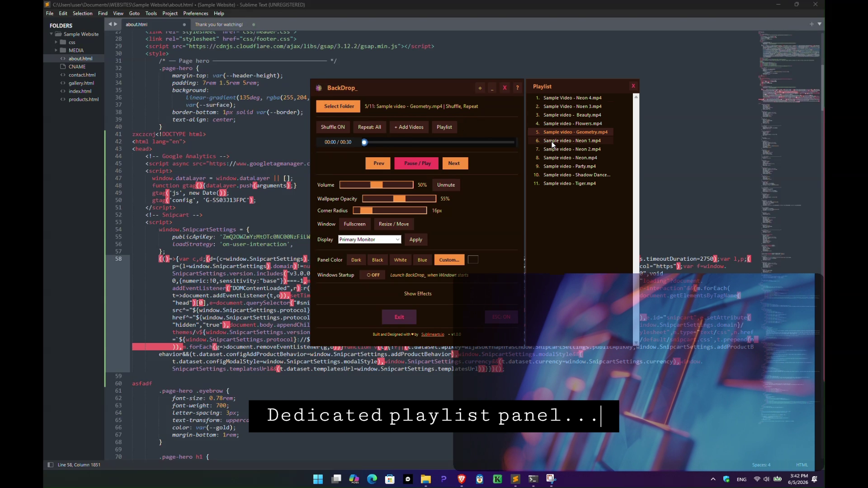This screenshot has width=868, height=488.
Task: Select the Dark panel color option
Action: [356, 260]
